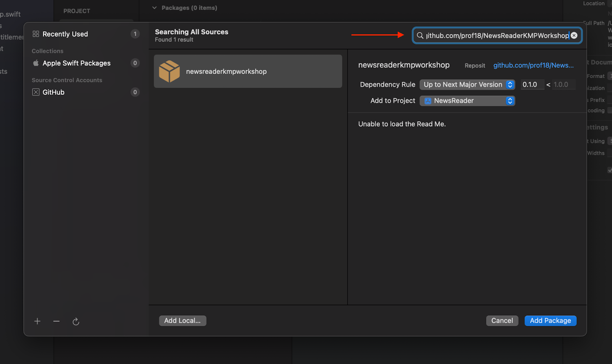Click the 'Found 1 result' status text
Screen dimensions: 612x364
point(174,40)
